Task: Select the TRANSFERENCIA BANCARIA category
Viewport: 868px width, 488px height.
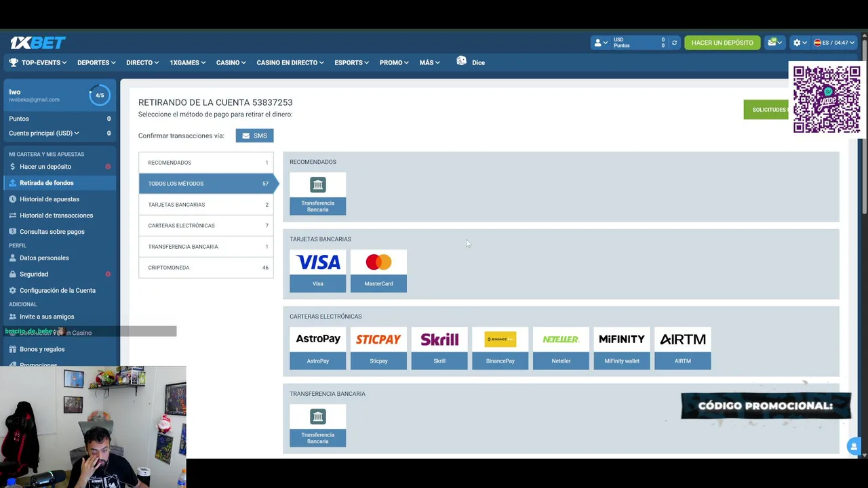Action: point(206,247)
